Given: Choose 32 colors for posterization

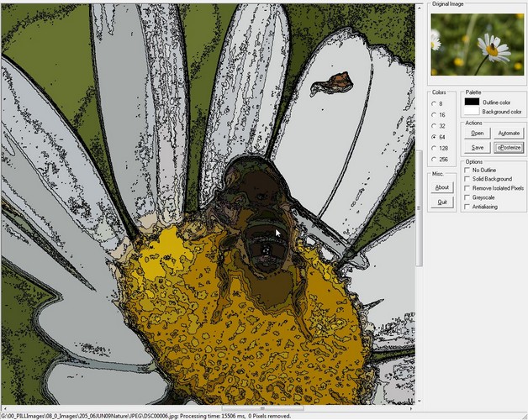Looking at the screenshot, I should click(x=434, y=125).
